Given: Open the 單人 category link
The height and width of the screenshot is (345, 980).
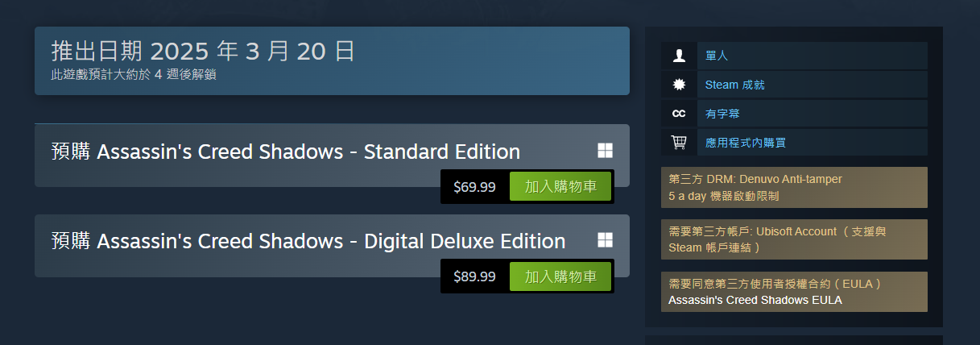Looking at the screenshot, I should (716, 56).
